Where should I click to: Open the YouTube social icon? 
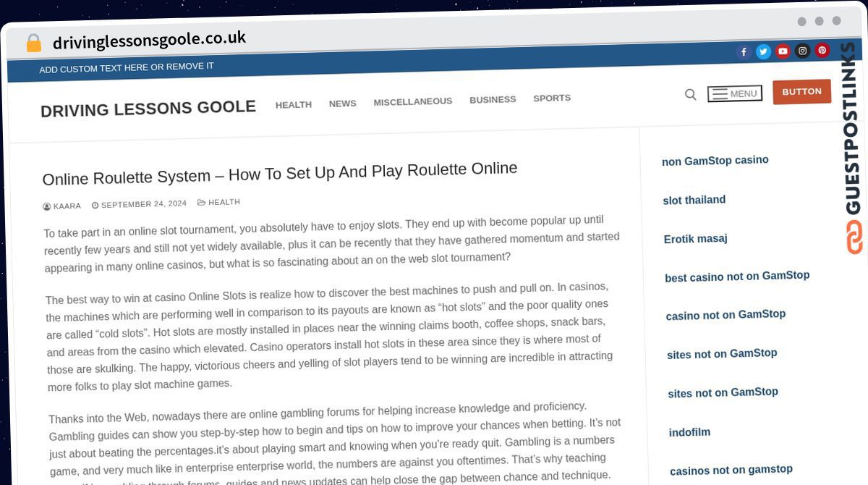[783, 51]
